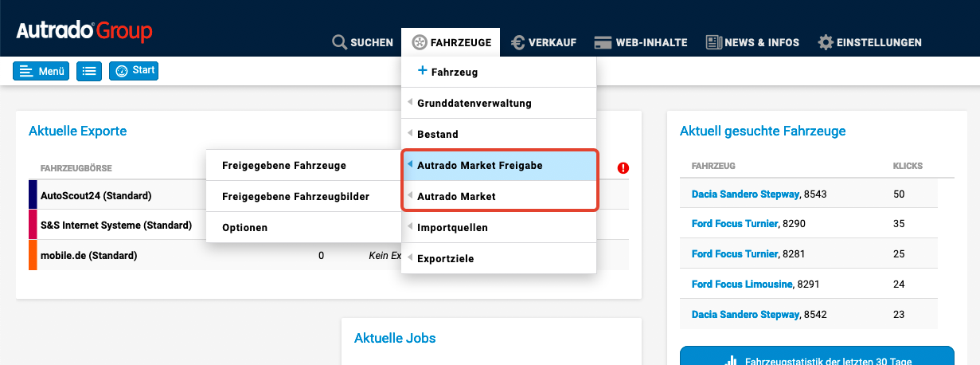
Task: Expand the Grunddatenverwaltung submenu
Action: point(474,103)
